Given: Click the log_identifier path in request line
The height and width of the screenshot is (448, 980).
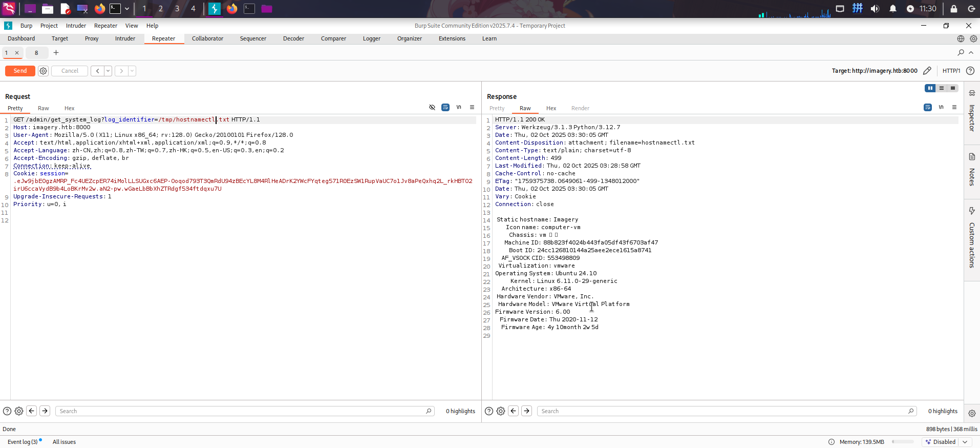Looking at the screenshot, I should [194, 120].
